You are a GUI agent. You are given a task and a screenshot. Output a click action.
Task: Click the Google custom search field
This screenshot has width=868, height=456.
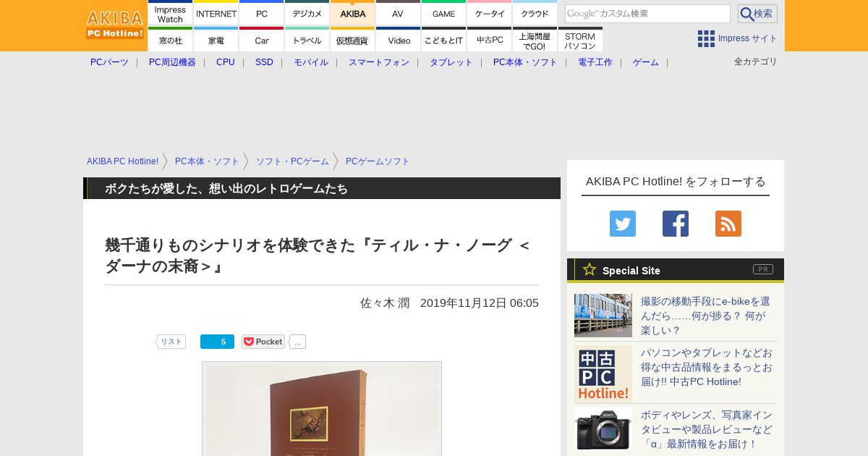click(x=647, y=14)
